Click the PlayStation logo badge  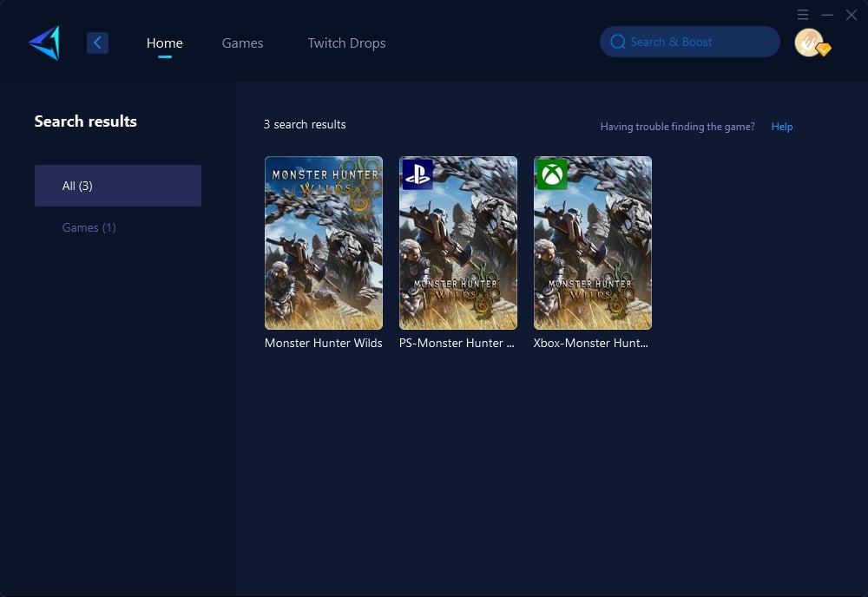418,174
